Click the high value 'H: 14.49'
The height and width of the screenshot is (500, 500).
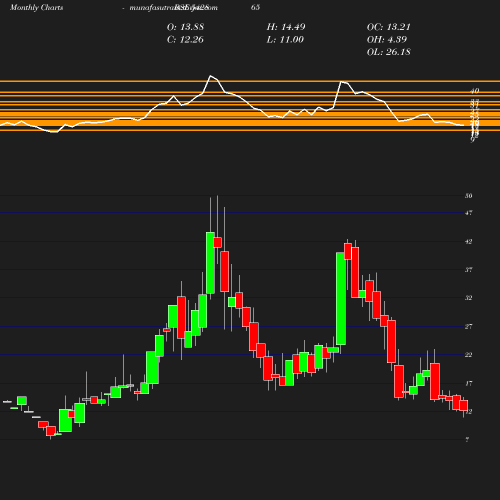coord(286,27)
